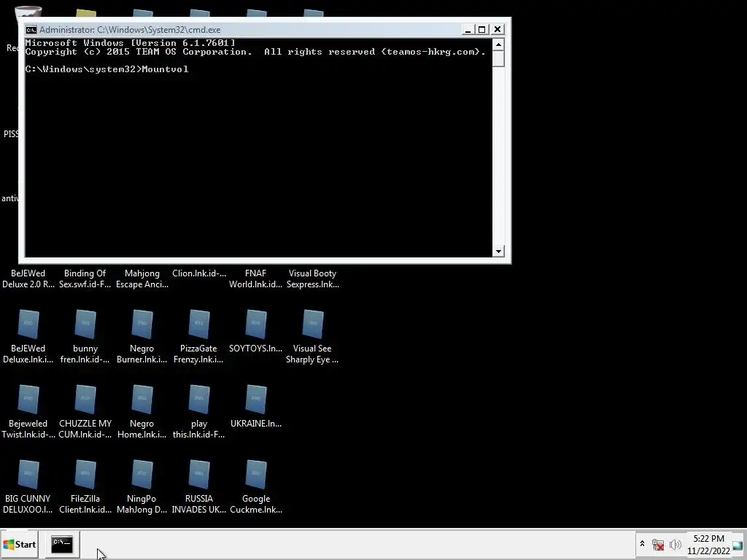This screenshot has height=560, width=747.
Task: Click the Mountvol command text
Action: point(165,69)
